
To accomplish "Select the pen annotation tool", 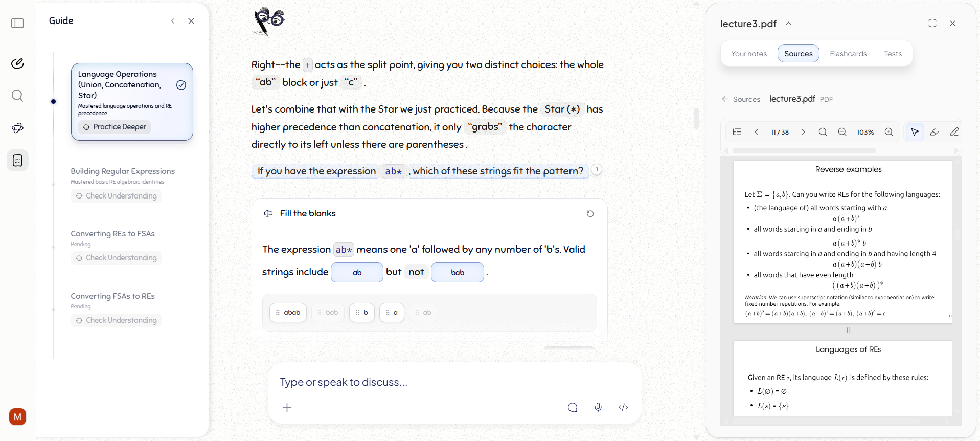I will coord(954,132).
